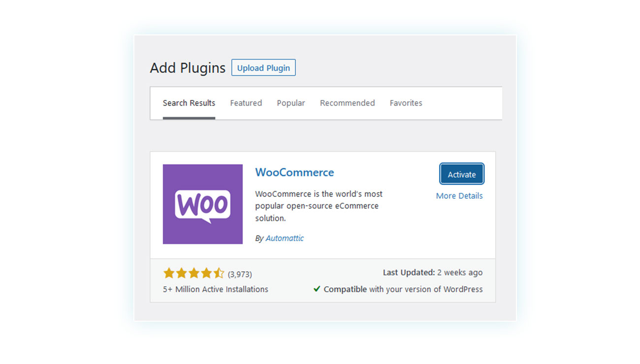Click the green compatibility checkmark icon

pos(317,289)
